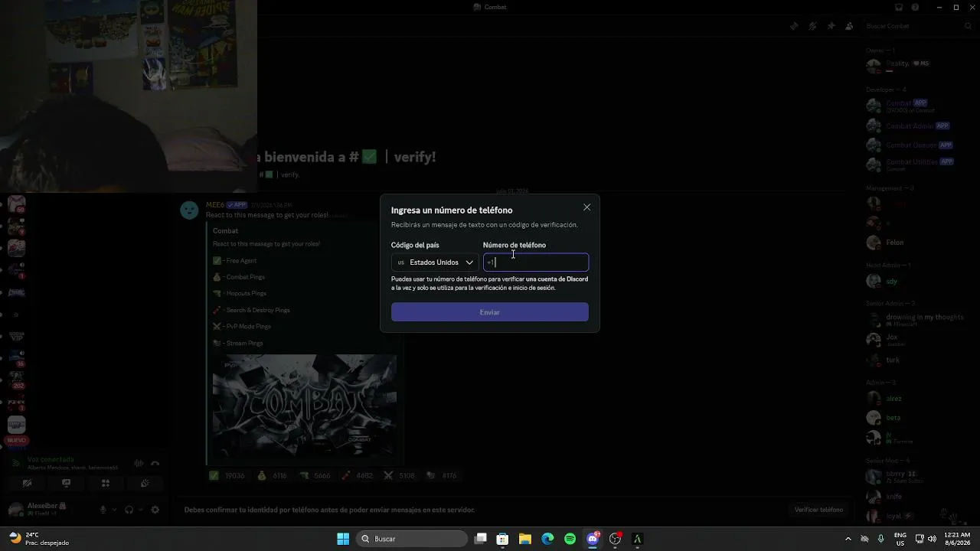
Task: Click the Enviar button
Action: 490,312
